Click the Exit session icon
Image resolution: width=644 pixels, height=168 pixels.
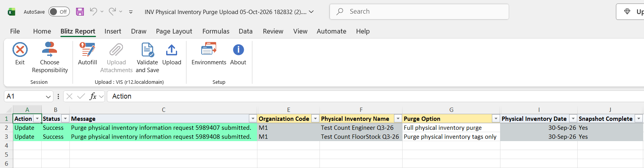coord(20,50)
